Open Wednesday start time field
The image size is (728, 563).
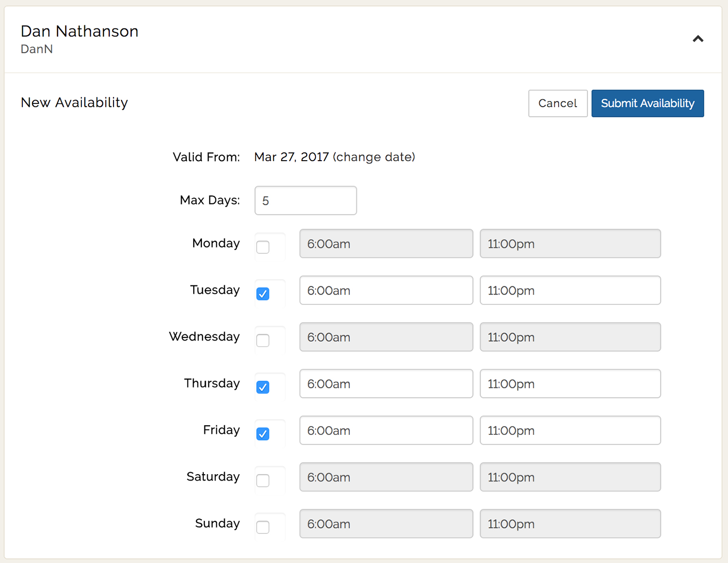pyautogui.click(x=386, y=337)
